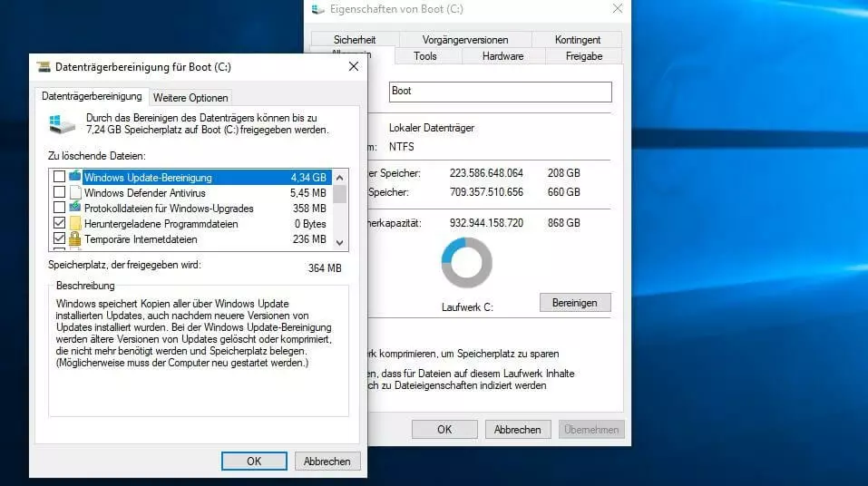Switch to the Freigabe tab
Screen dimensions: 868x486
584,56
